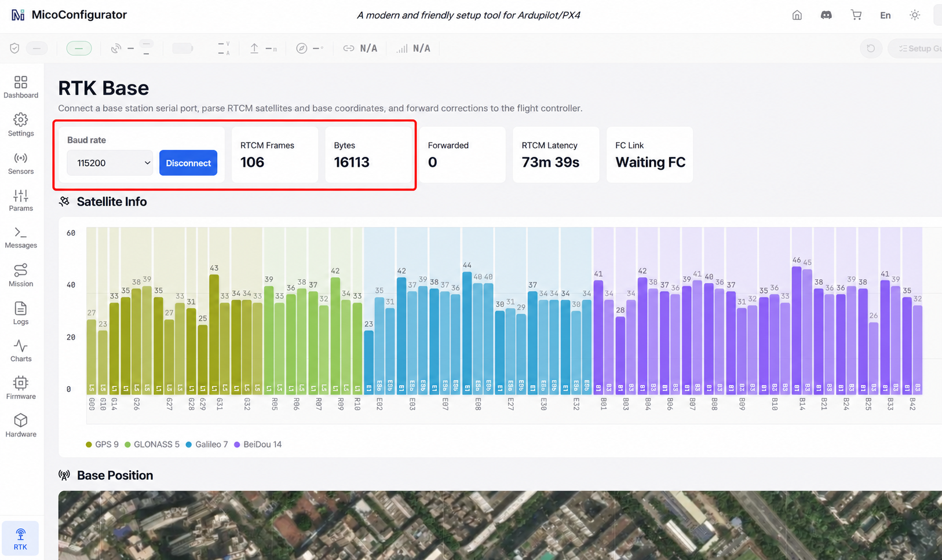Open the Settings gear in sidebar
This screenshot has height=560, width=942.
coord(21,125)
